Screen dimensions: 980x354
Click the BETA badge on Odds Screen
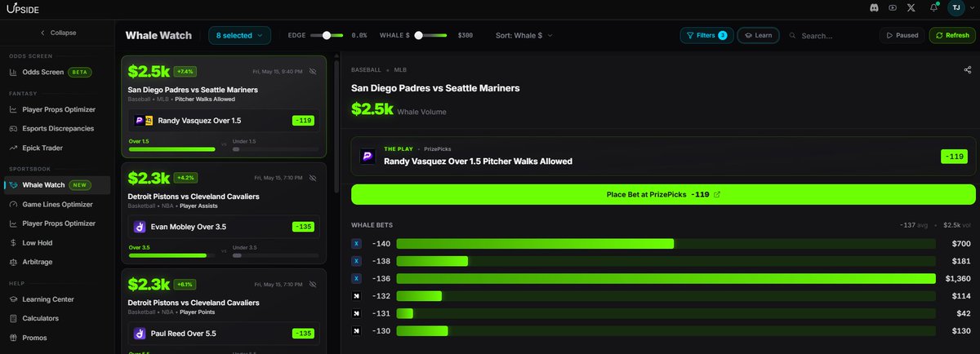click(79, 72)
